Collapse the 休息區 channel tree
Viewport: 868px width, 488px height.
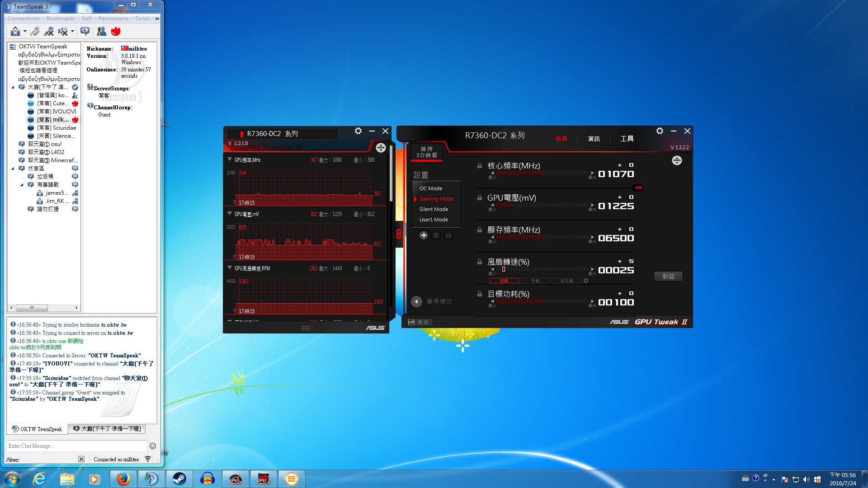coord(13,169)
